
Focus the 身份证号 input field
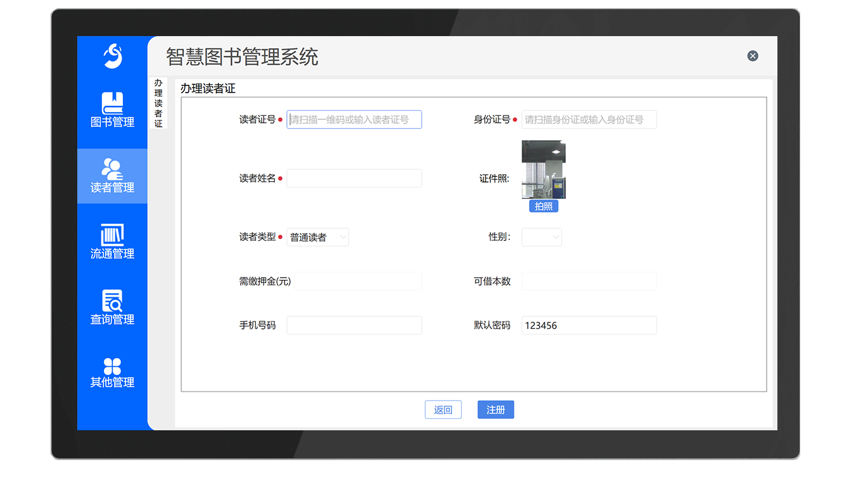pos(589,120)
